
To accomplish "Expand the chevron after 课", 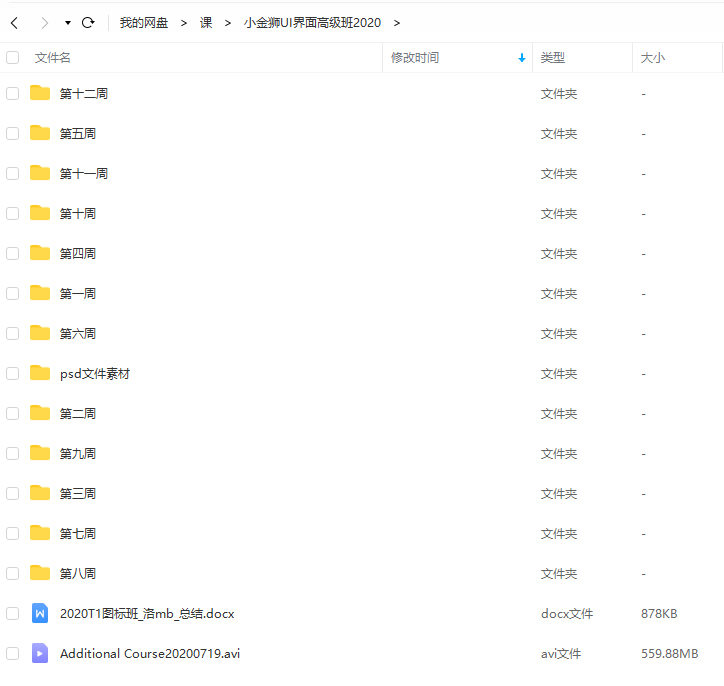I will point(228,23).
